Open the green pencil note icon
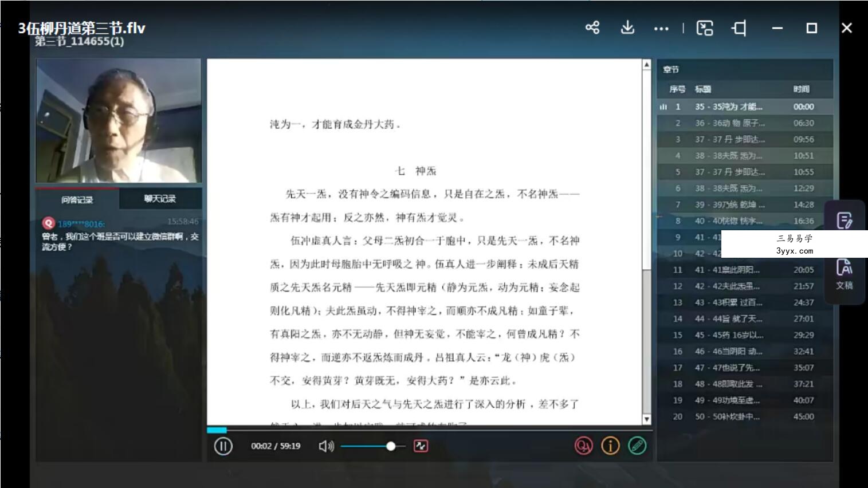 (x=637, y=446)
